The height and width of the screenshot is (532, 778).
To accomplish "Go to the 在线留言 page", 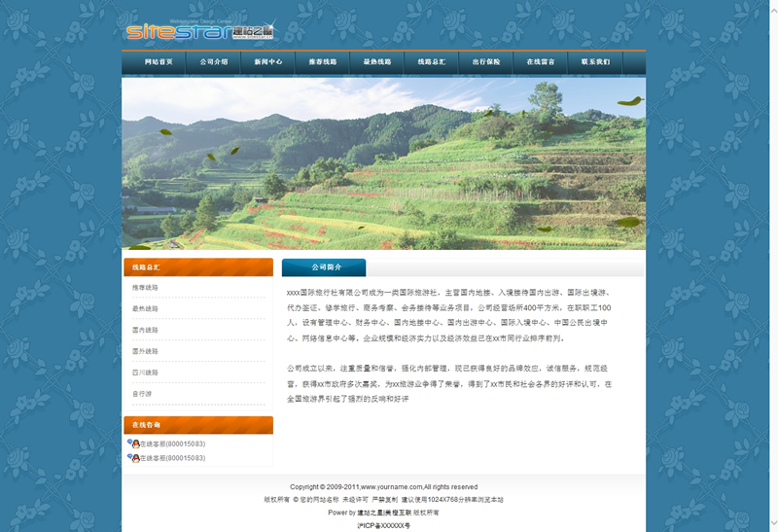I will pyautogui.click(x=541, y=62).
